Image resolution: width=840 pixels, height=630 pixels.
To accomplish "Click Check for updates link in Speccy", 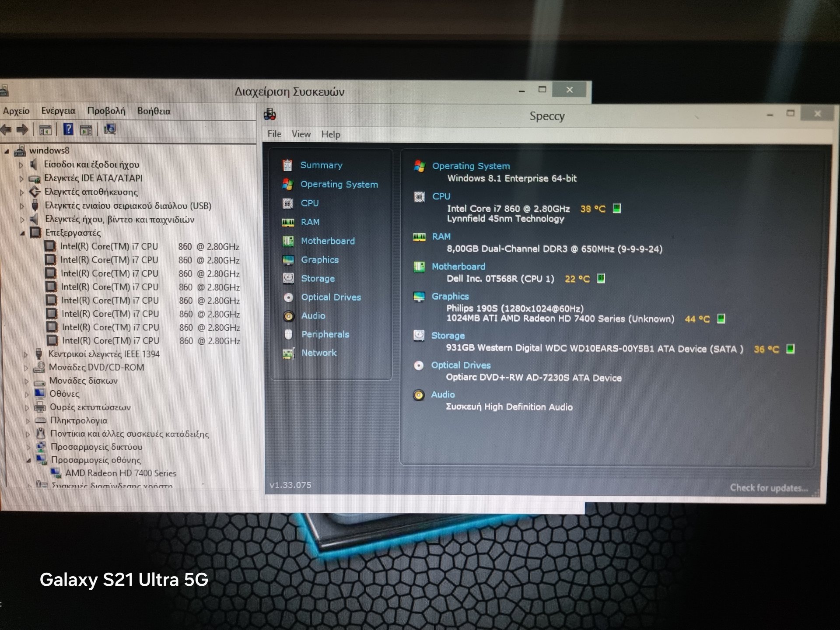I will coord(769,488).
